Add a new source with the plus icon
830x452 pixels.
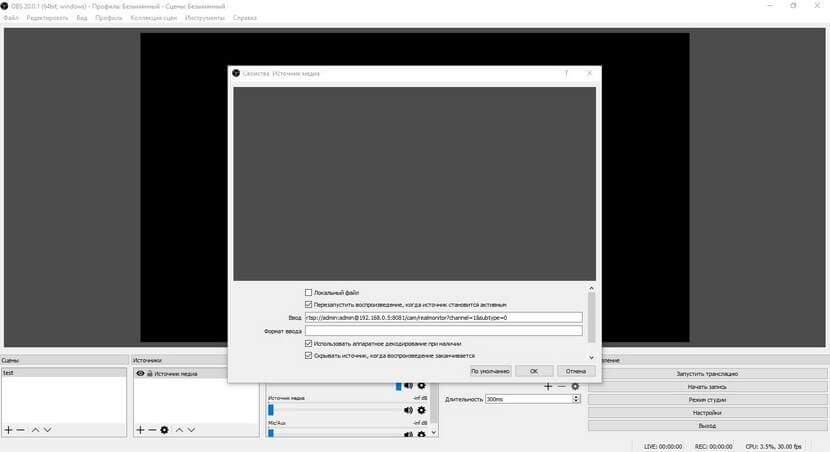140,430
